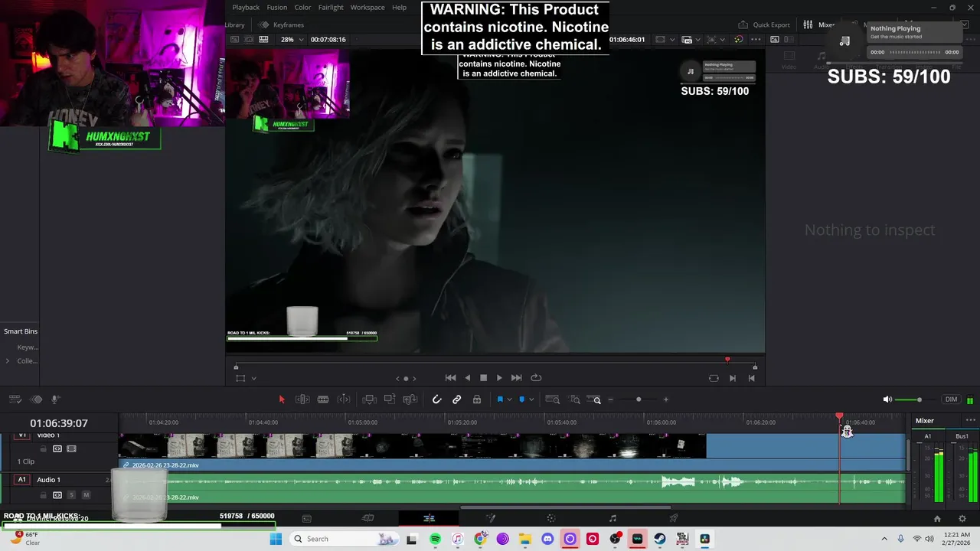The image size is (980, 551).
Task: Toggle Position Lock padlock icon
Action: tap(477, 399)
